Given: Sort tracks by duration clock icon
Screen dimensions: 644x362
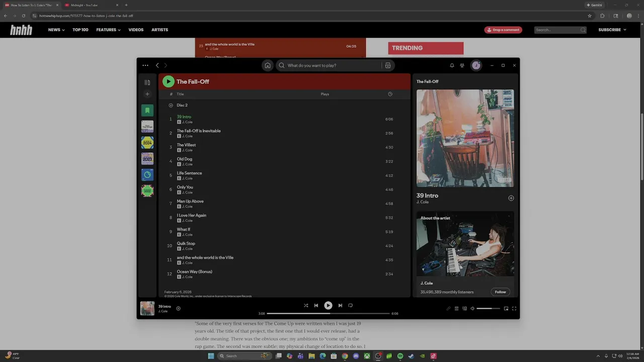Looking at the screenshot, I should 390,94.
